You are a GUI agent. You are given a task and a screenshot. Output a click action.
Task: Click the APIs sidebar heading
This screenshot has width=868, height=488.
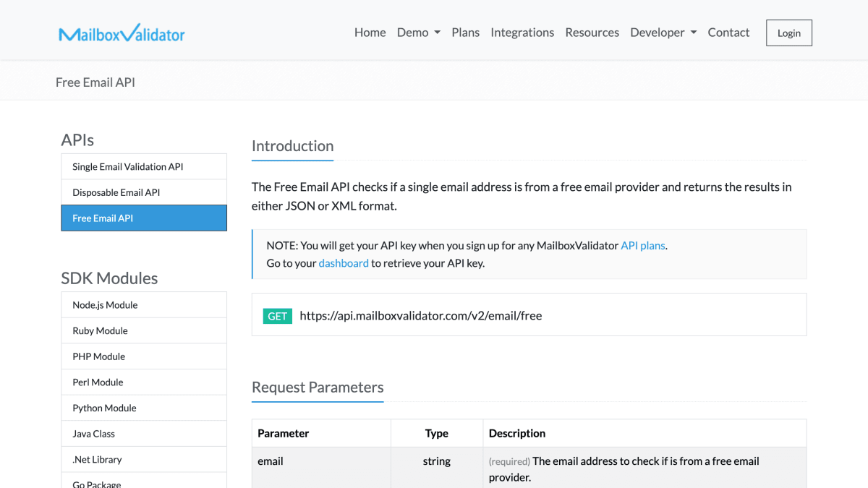pyautogui.click(x=77, y=140)
